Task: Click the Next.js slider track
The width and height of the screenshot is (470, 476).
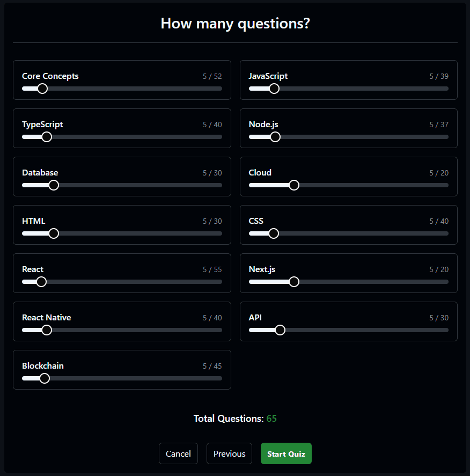Action: 293,282
